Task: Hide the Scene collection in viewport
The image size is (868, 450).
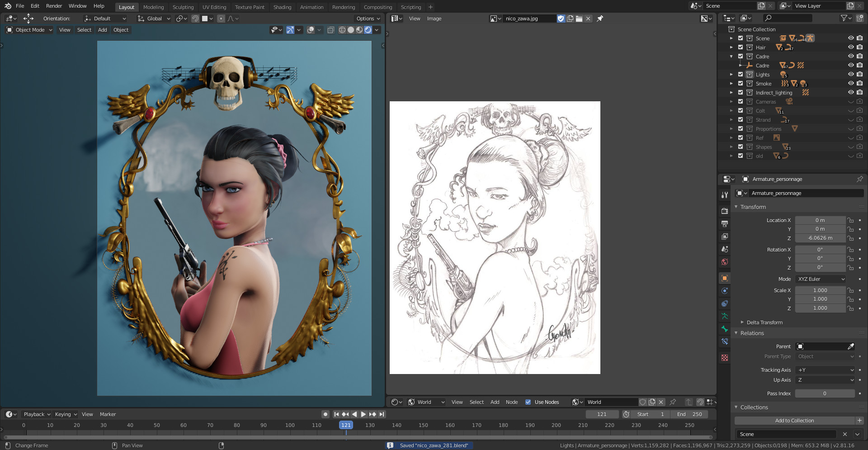Action: pyautogui.click(x=851, y=38)
